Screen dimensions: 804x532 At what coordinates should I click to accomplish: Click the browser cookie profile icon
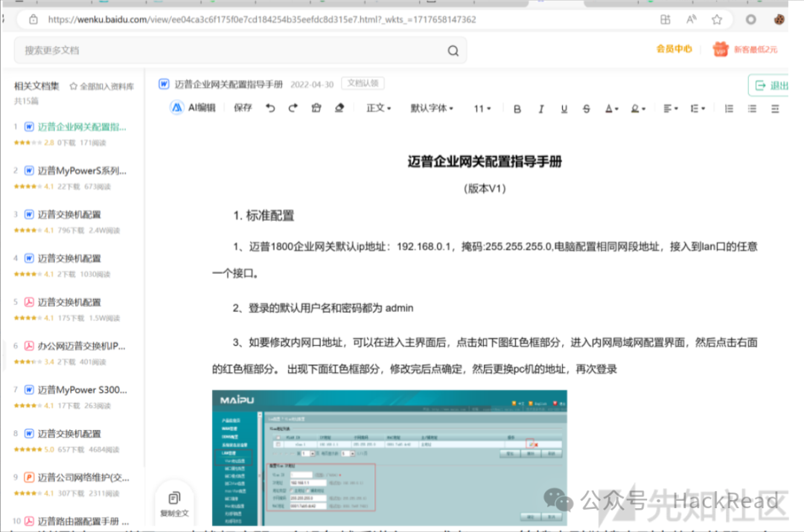click(779, 19)
